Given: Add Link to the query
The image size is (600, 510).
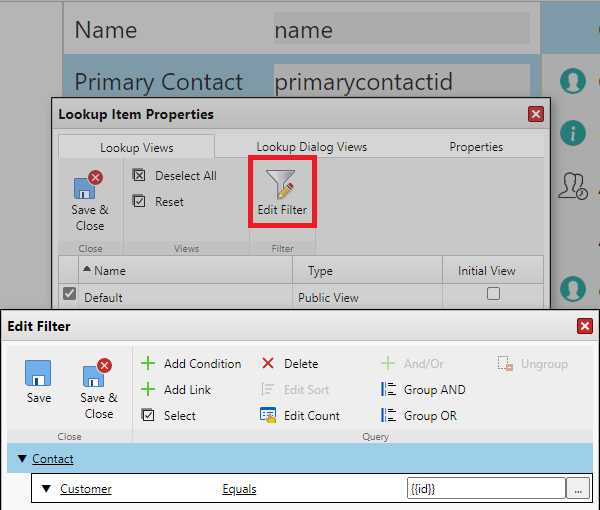Looking at the screenshot, I should click(x=176, y=389).
